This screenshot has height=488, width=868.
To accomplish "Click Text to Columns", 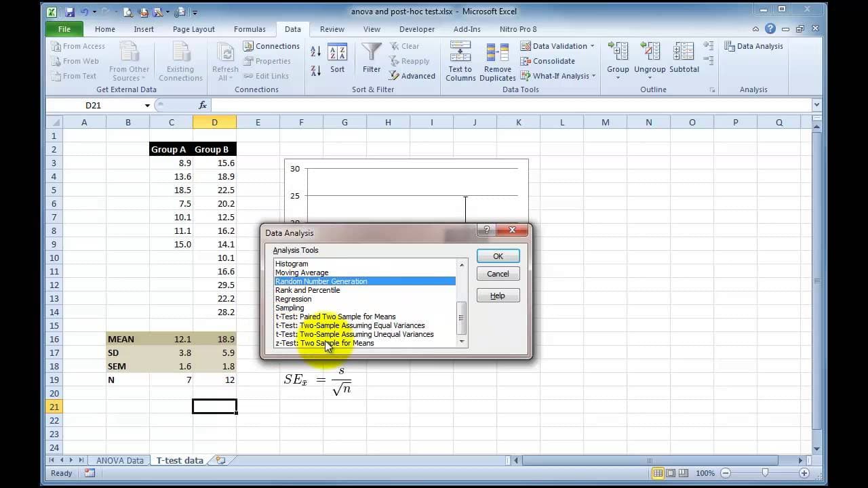I will click(x=460, y=62).
